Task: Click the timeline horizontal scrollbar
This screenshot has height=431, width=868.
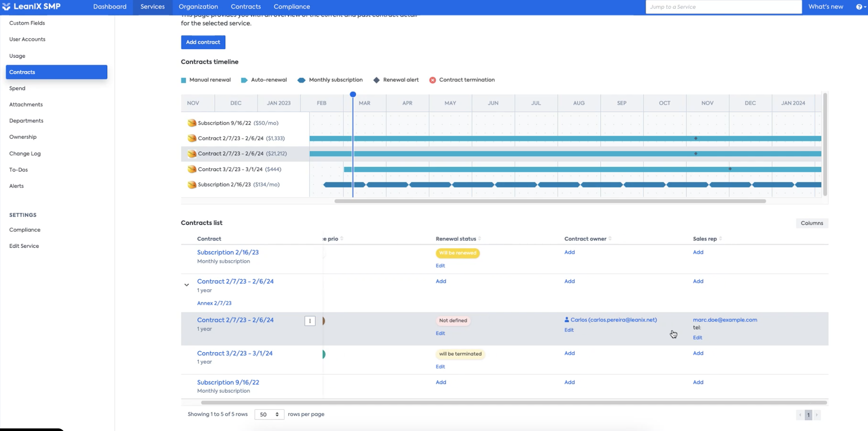Action: point(550,201)
